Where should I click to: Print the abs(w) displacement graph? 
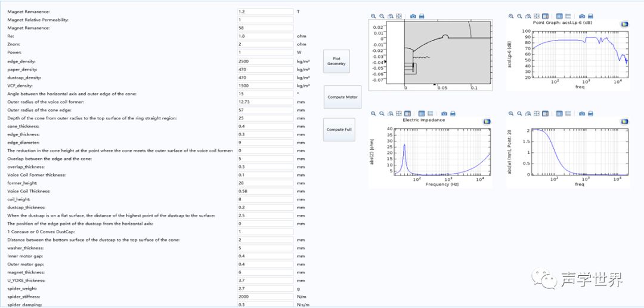pos(590,113)
